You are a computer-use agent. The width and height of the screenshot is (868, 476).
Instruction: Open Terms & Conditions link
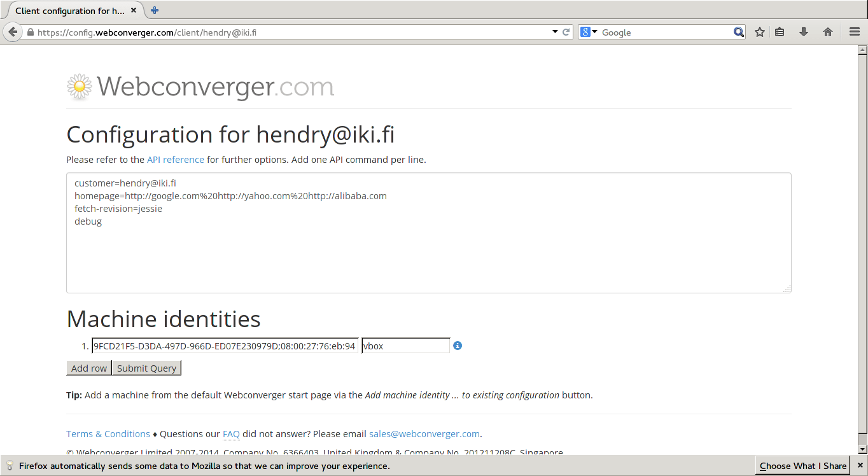point(108,434)
